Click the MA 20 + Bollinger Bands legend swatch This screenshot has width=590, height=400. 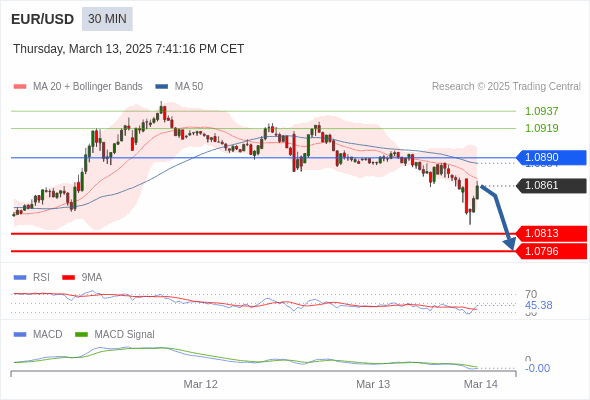[20, 87]
